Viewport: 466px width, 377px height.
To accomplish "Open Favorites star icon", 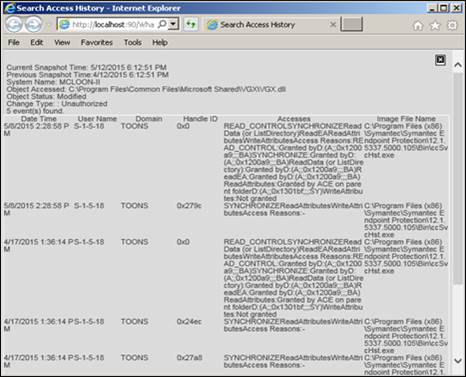I will point(435,25).
